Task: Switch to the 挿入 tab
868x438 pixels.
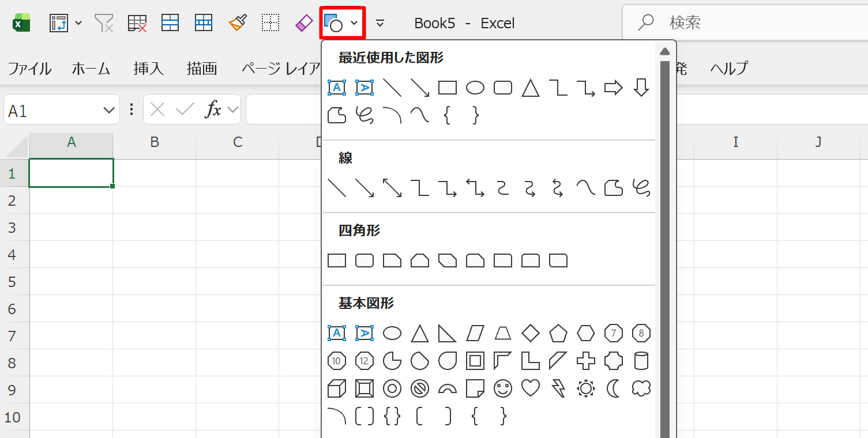Action: pos(148,69)
